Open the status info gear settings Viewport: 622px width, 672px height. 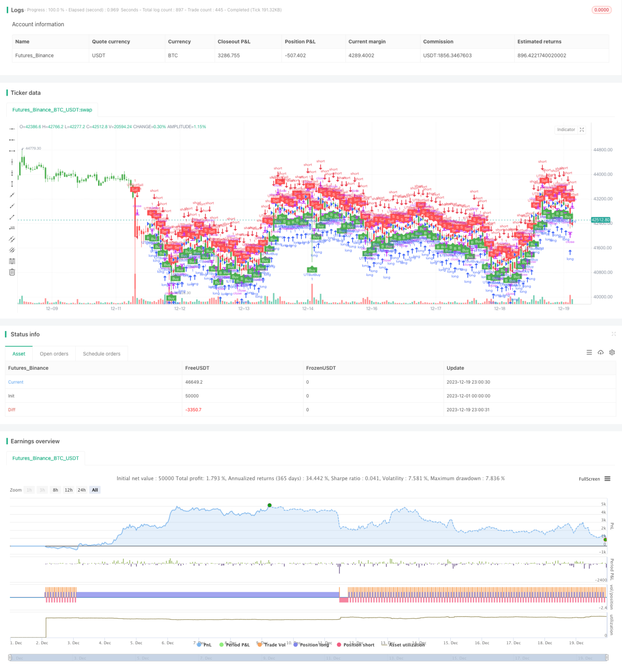point(612,353)
